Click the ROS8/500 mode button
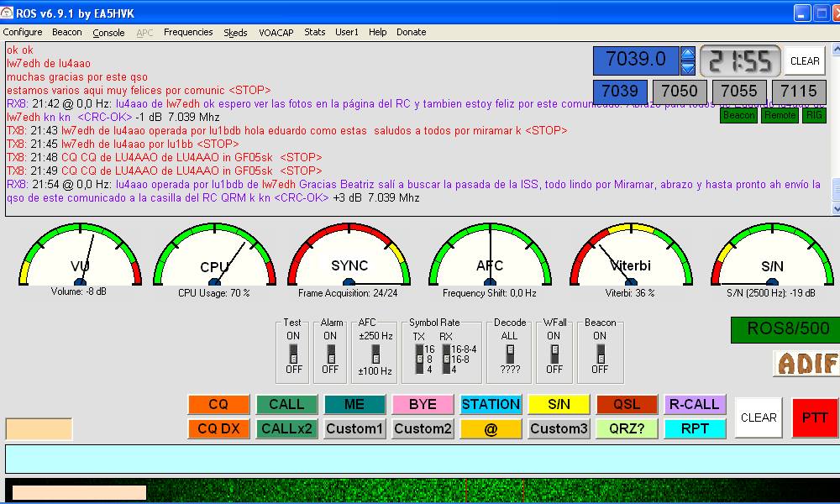The image size is (840, 504). click(785, 329)
